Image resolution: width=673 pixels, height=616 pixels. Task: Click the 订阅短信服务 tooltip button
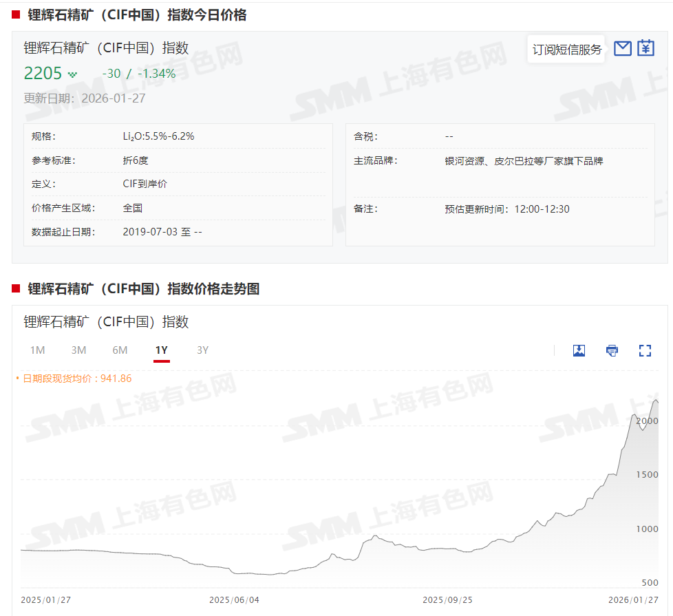pos(566,50)
